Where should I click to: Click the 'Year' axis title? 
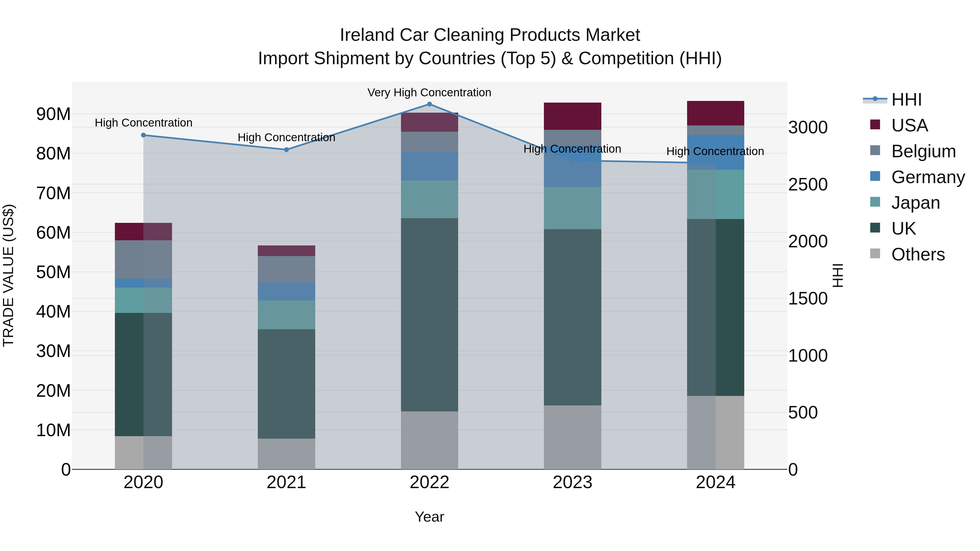430,517
